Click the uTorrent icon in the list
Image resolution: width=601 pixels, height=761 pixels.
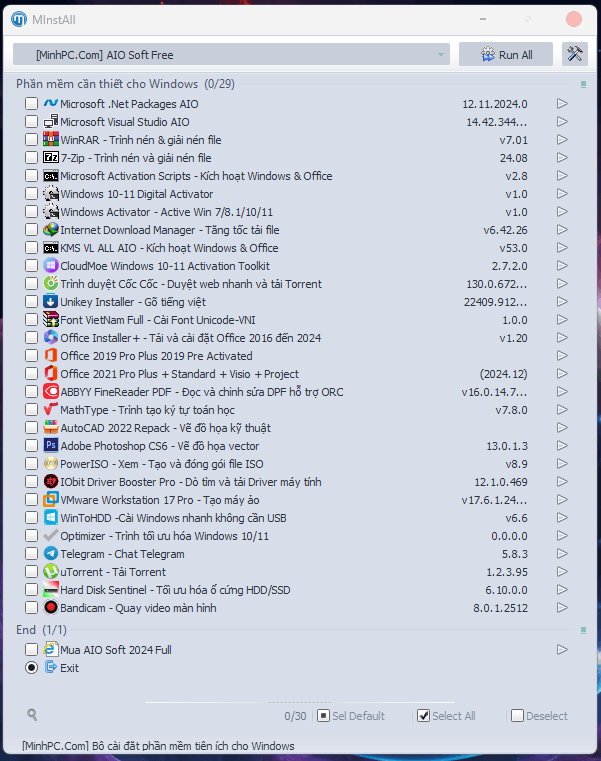[51, 572]
